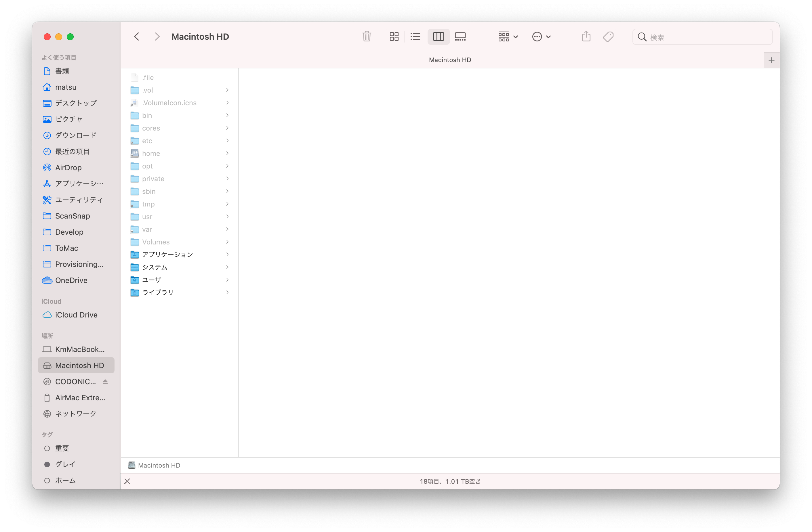Click the Trash delete toolbar icon

[367, 37]
